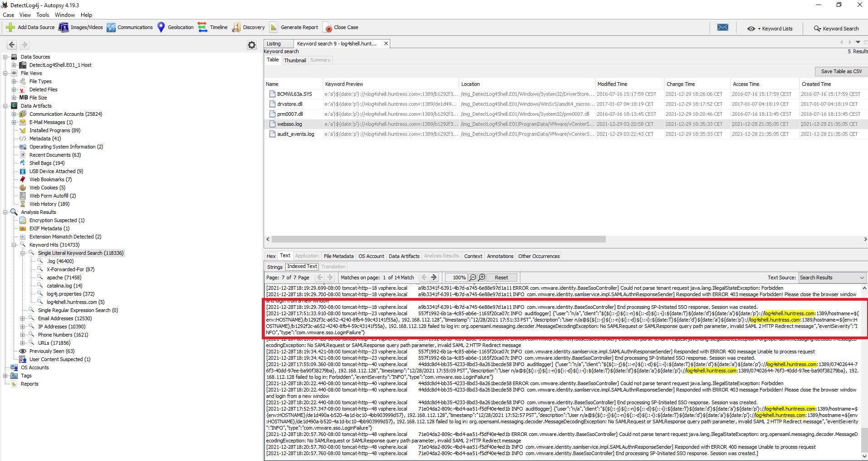Open the Tools menu
This screenshot has width=868, height=461.
43,15
